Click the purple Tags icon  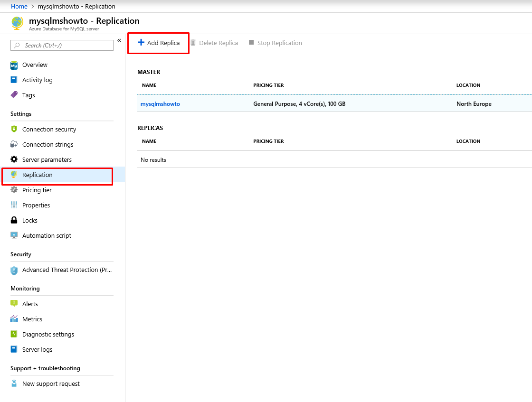click(14, 94)
